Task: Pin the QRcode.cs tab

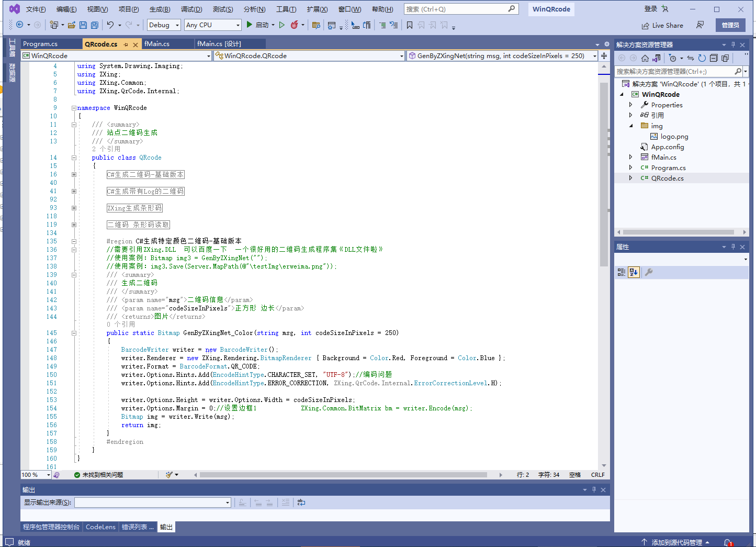Action: pos(126,44)
